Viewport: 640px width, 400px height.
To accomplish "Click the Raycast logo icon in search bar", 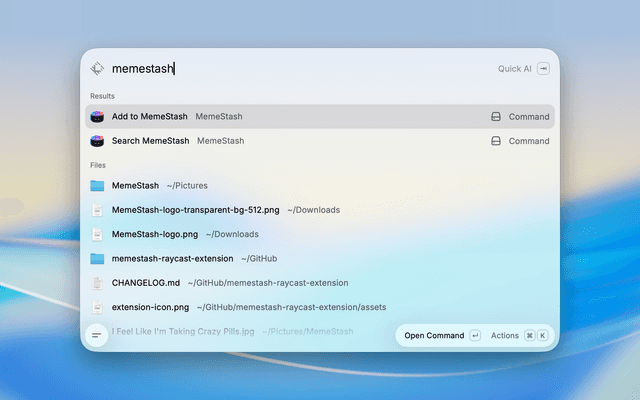I will tap(97, 69).
